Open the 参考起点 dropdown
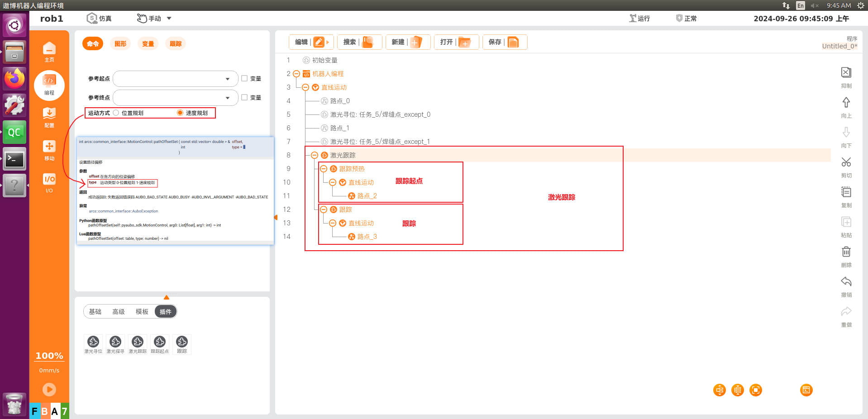 click(176, 79)
